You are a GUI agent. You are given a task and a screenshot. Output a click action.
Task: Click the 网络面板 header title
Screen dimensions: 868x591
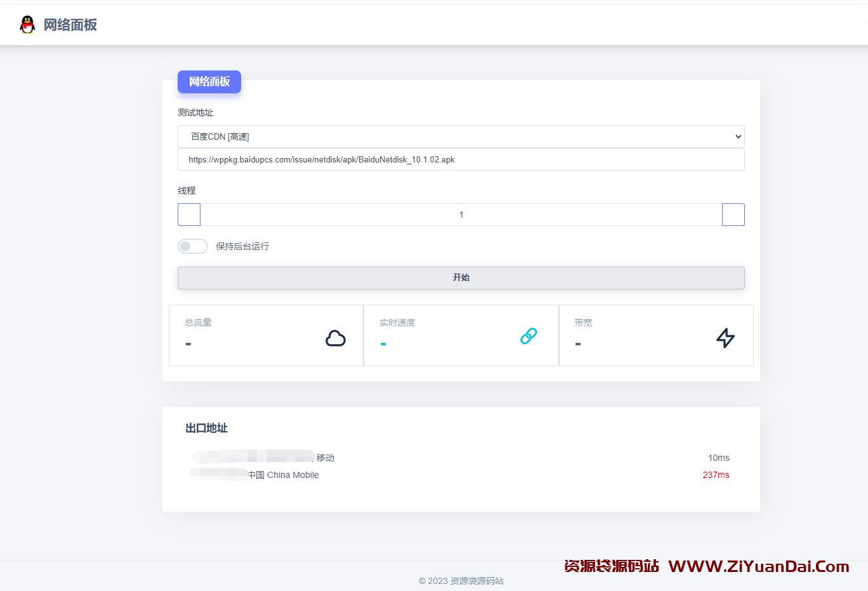70,25
